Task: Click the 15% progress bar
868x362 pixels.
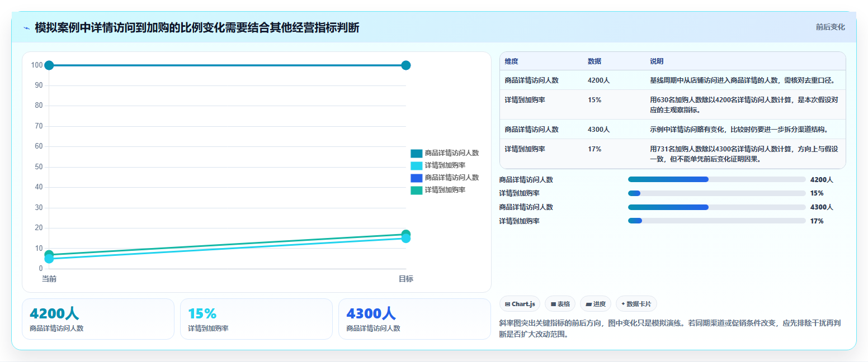Action: point(716,193)
